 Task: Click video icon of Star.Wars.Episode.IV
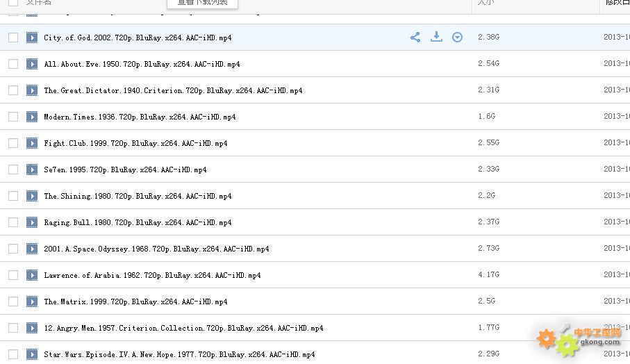[x=32, y=354]
